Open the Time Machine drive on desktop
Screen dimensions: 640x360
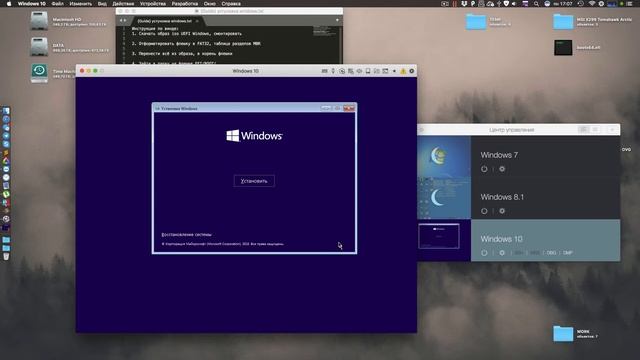click(39, 73)
